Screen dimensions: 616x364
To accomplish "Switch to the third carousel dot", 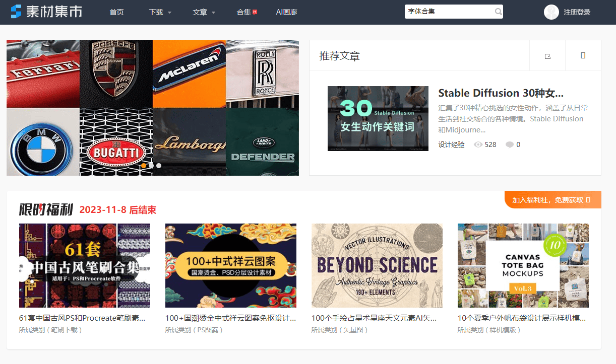I will click(x=159, y=166).
